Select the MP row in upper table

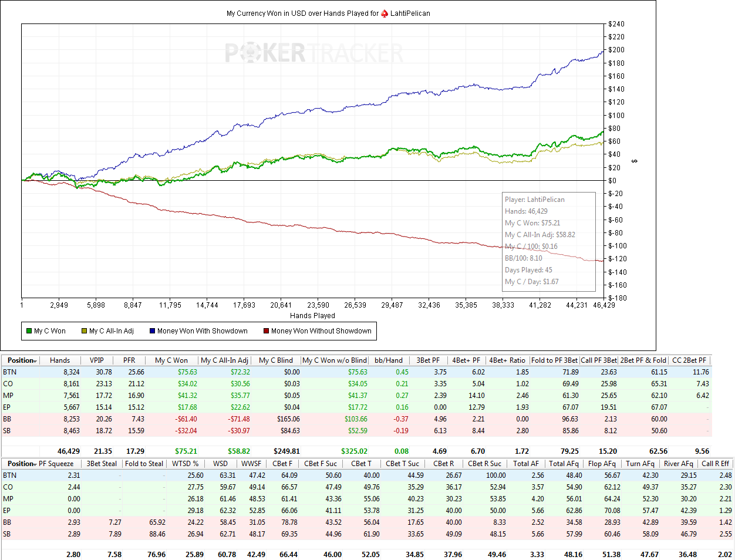point(356,396)
